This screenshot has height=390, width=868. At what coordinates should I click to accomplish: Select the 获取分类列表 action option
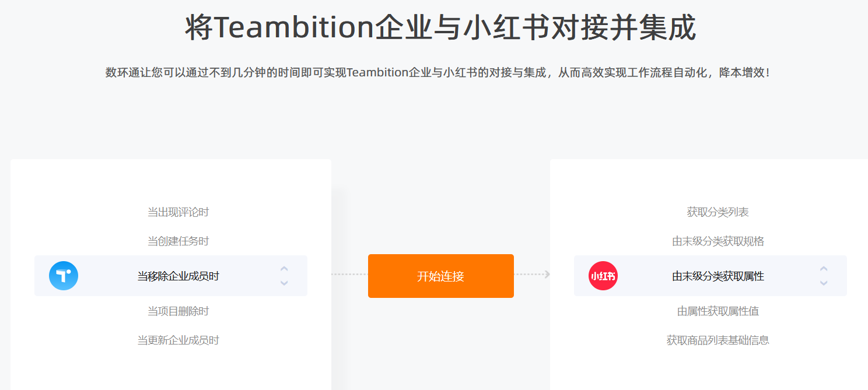(x=717, y=212)
